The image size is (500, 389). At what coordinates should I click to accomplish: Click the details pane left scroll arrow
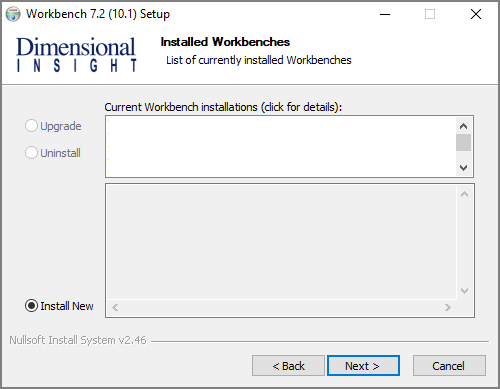coord(115,307)
